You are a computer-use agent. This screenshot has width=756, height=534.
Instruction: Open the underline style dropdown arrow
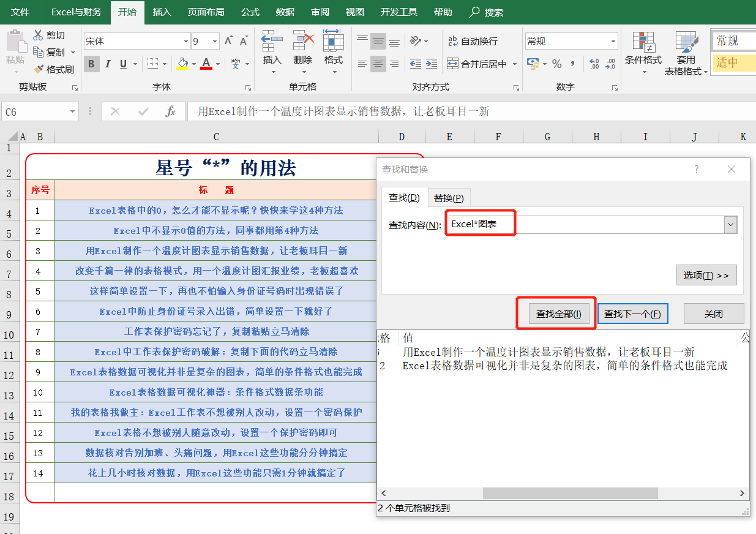pos(135,64)
